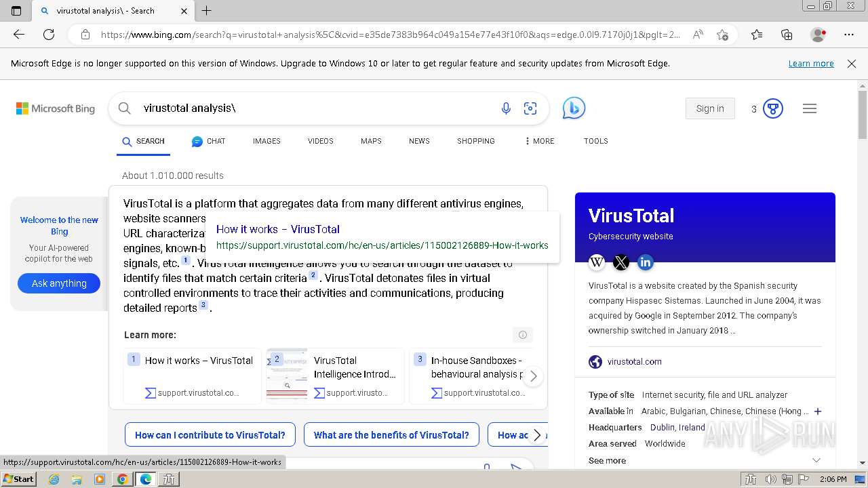Image resolution: width=868 pixels, height=488 pixels.
Task: Switch to the MAPS tab
Action: pyautogui.click(x=371, y=141)
